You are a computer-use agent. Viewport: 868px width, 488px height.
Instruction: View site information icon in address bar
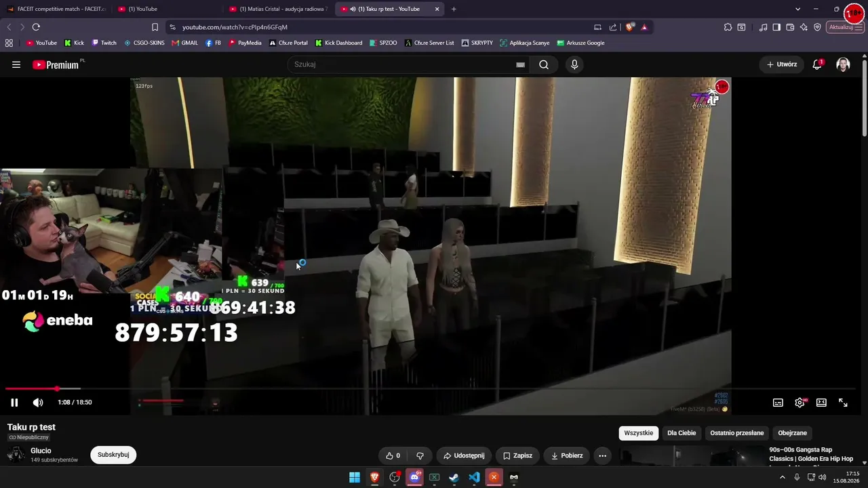coord(172,27)
